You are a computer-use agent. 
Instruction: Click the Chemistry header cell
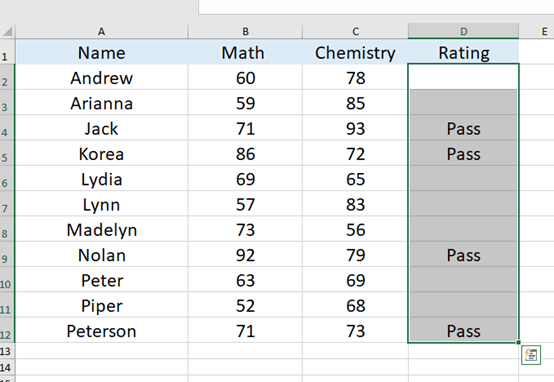point(355,52)
